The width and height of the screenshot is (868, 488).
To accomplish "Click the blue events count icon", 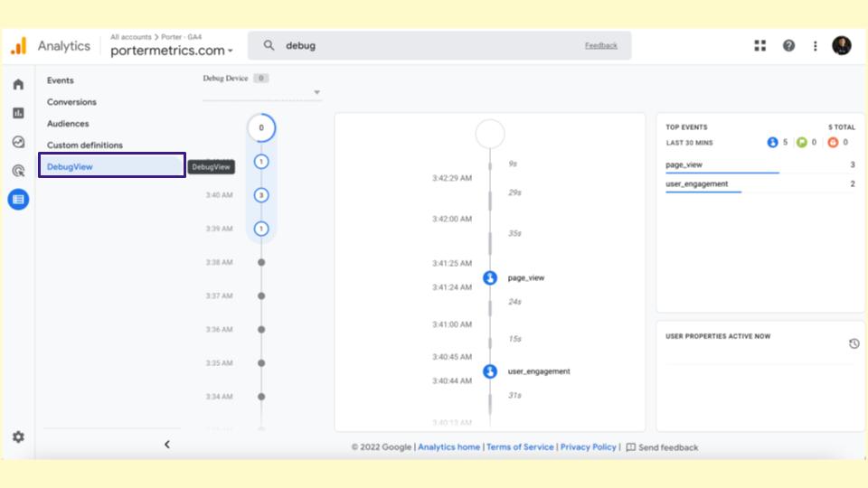I will [772, 142].
